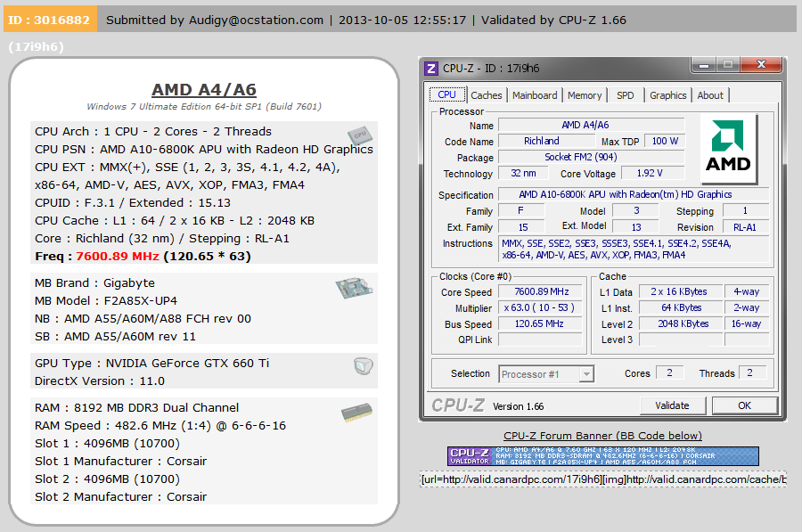Click the Bus Speed value 120.65 MHz
The image size is (802, 532).
[x=541, y=323]
